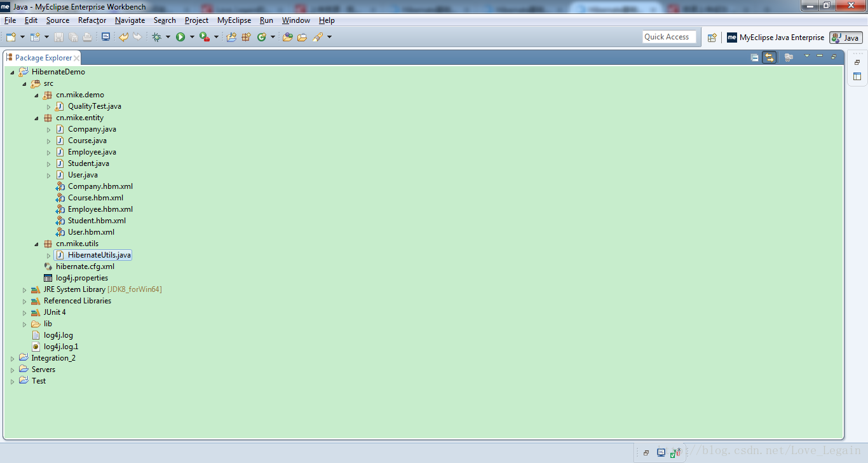Viewport: 868px width, 463px height.
Task: Click the New Java Package icon
Action: pos(247,37)
